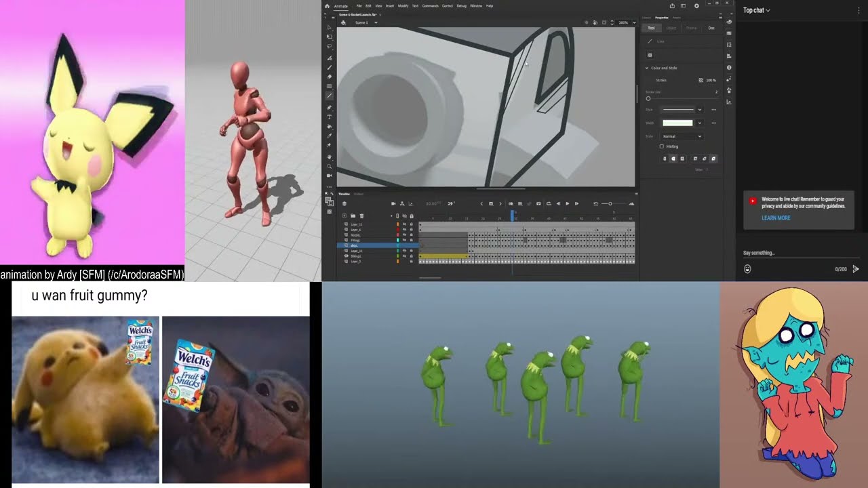Click the emoji icon in live chat
The height and width of the screenshot is (488, 868).
(x=747, y=269)
